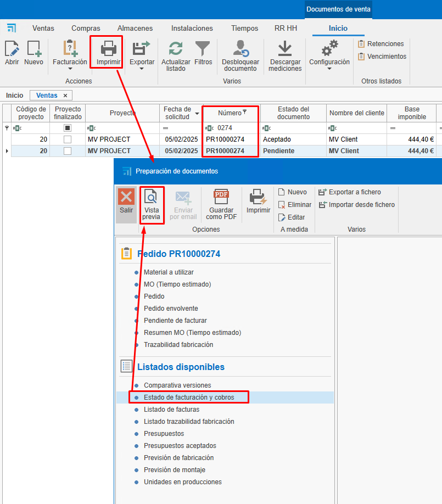Select Estado de facturación y cobros
The height and width of the screenshot is (504, 442).
(189, 397)
